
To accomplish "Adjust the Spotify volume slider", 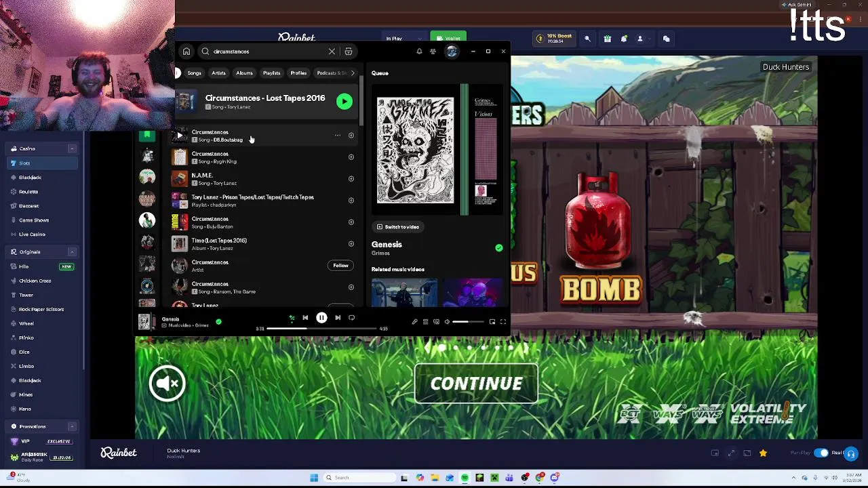I will tap(469, 322).
